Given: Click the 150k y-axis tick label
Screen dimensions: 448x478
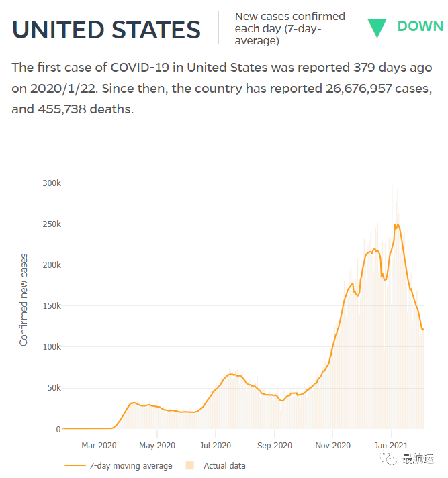Looking at the screenshot, I should pos(52,305).
